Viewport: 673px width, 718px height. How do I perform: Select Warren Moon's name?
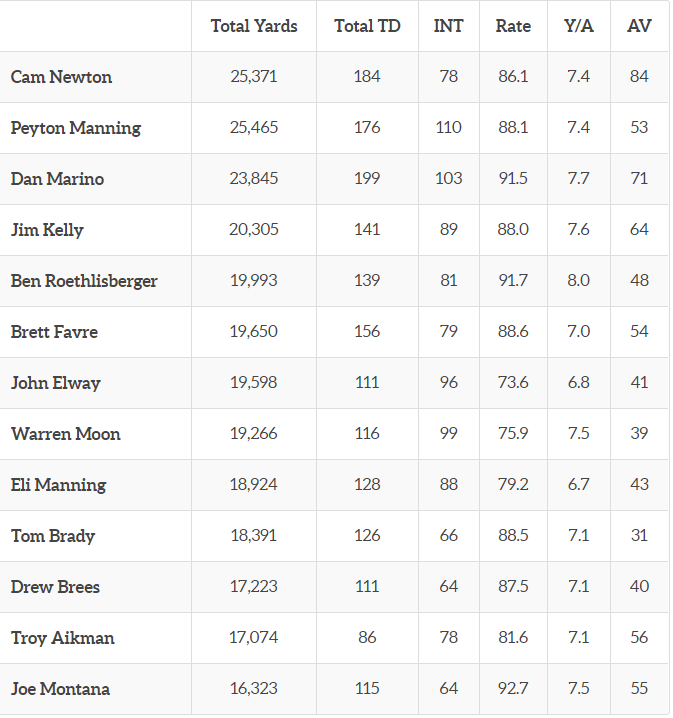tap(65, 434)
